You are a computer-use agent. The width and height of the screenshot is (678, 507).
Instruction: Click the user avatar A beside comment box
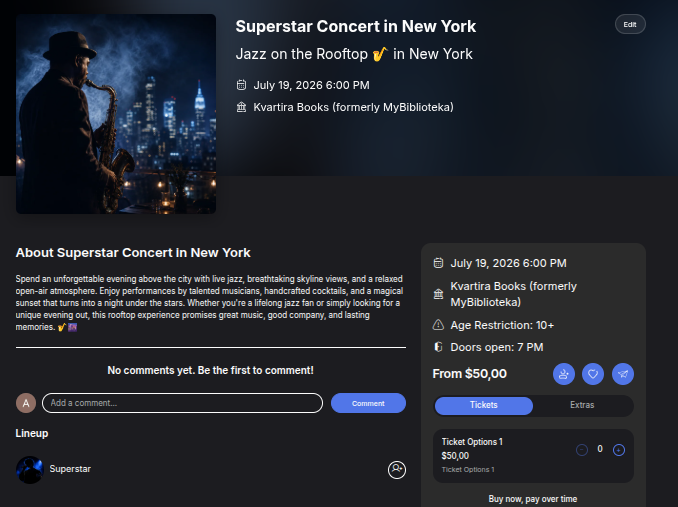(26, 403)
